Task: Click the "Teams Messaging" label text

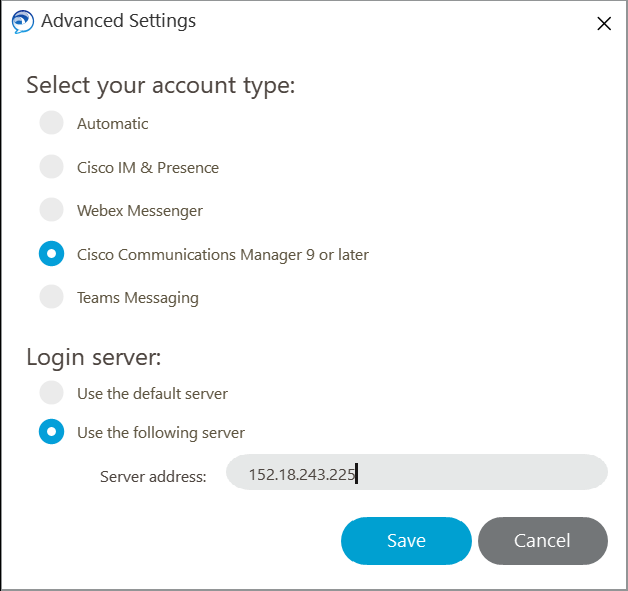Action: [x=138, y=298]
